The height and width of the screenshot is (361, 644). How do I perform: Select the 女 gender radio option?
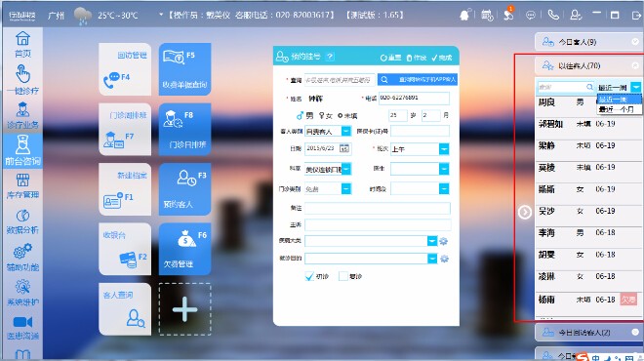pos(325,116)
